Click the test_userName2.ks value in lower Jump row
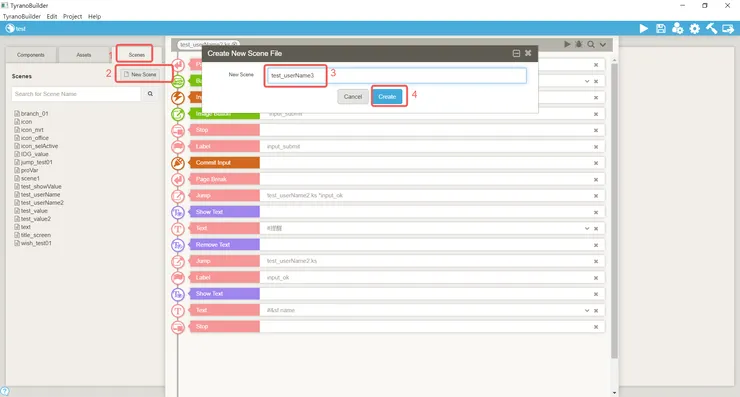The height and width of the screenshot is (397, 740). coord(292,261)
